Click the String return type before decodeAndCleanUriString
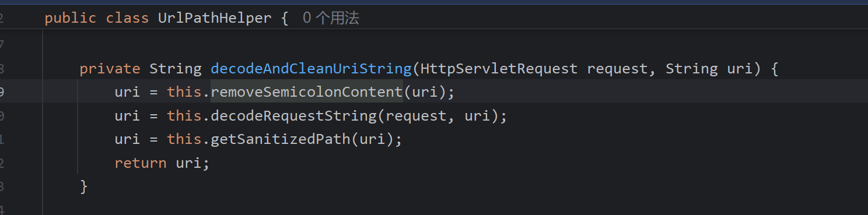Image resolution: width=868 pixels, height=215 pixels. [x=176, y=69]
